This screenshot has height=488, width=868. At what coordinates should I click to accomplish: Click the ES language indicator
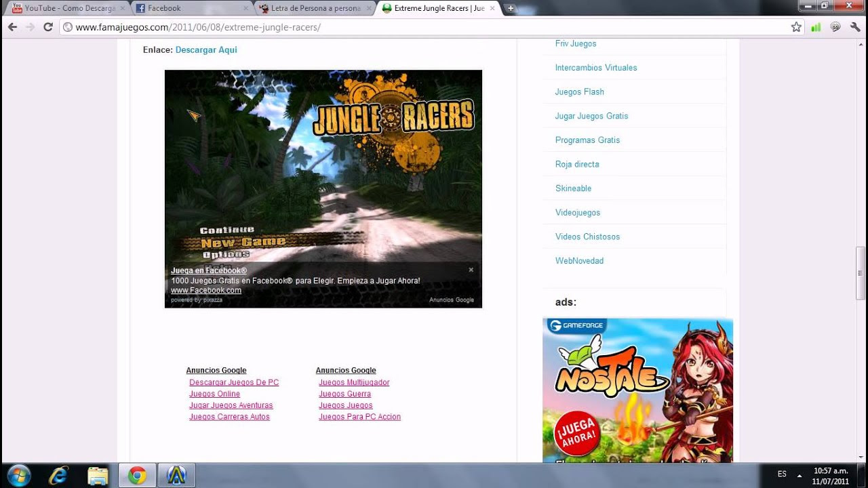pos(782,474)
